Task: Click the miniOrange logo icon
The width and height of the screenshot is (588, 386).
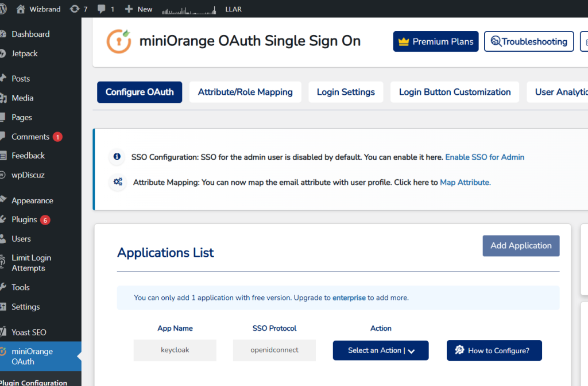Action: (119, 41)
